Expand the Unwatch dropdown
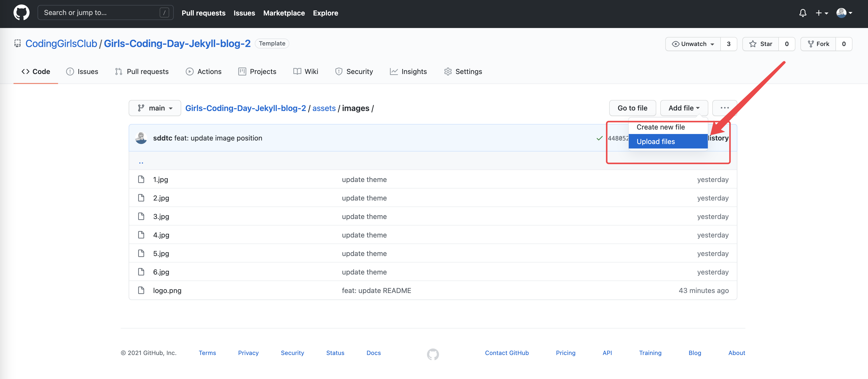 (693, 44)
